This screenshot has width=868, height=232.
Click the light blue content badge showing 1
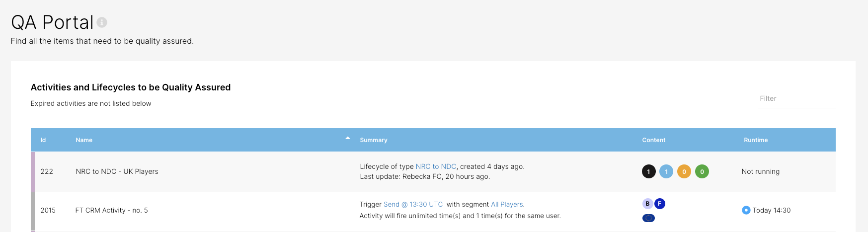point(666,171)
